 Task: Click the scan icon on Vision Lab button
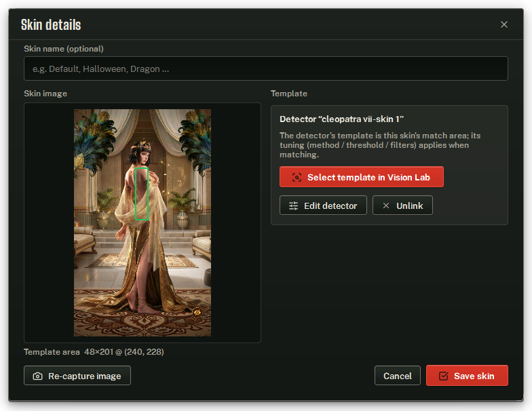[x=297, y=178]
